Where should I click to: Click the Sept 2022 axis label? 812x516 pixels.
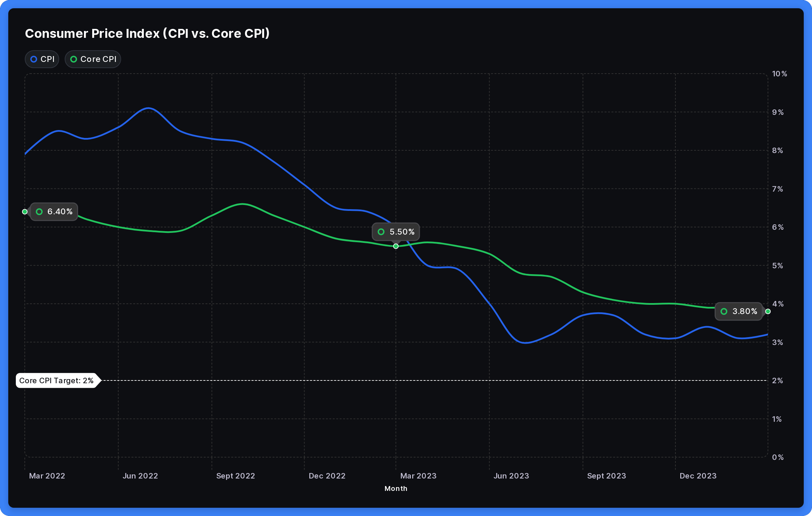[236, 476]
